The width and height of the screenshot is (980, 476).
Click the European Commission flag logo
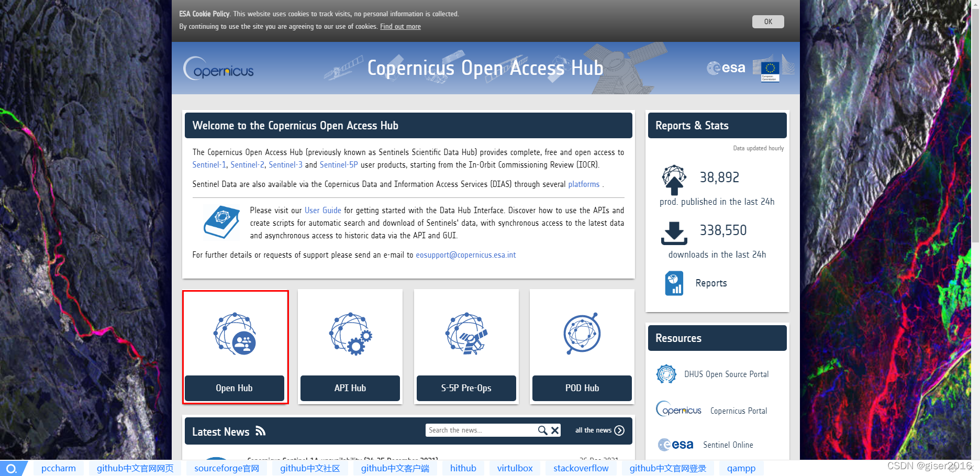point(770,70)
